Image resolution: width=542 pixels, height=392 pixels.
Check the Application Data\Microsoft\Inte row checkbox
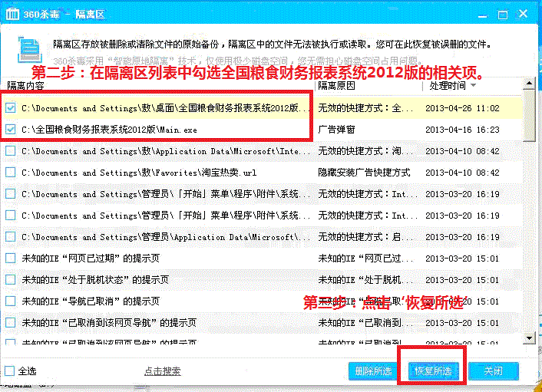(11, 151)
